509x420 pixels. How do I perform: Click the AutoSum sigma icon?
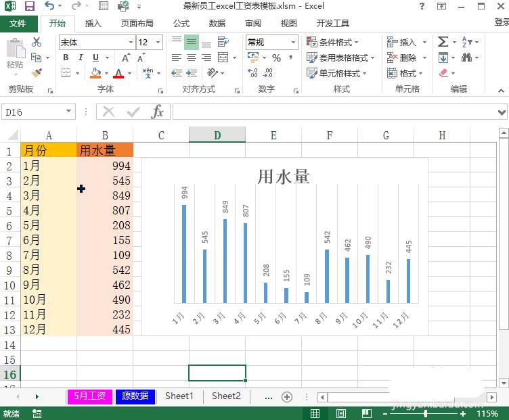443,42
